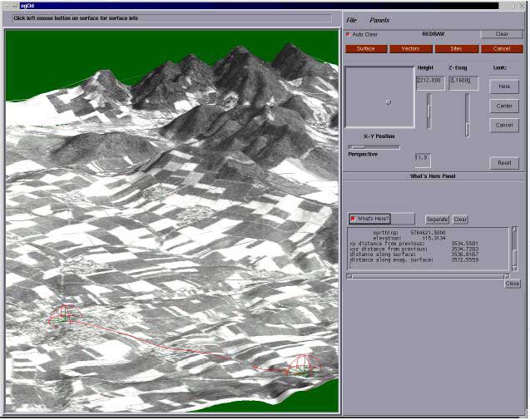Click the 'elevation:' line in output
The image size is (530, 420).
[x=409, y=238]
